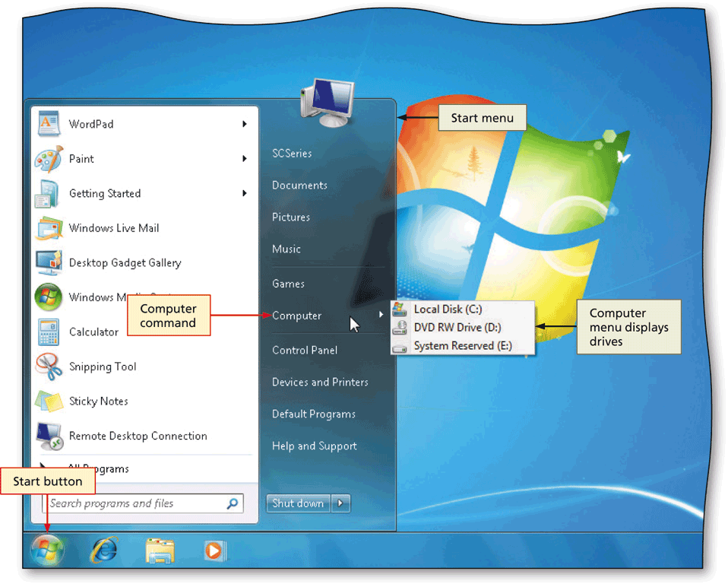The width and height of the screenshot is (728, 584).
Task: Launch the Snipping Tool scissors icon
Action: 49,367
